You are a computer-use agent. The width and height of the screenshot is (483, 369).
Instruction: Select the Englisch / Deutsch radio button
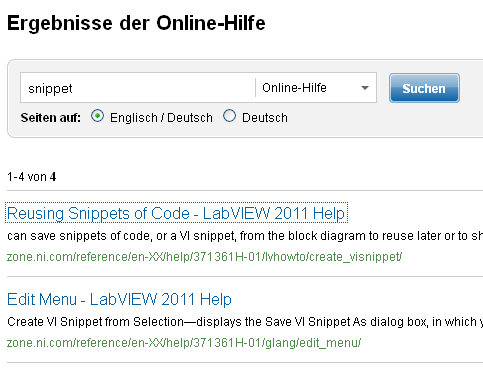[97, 116]
